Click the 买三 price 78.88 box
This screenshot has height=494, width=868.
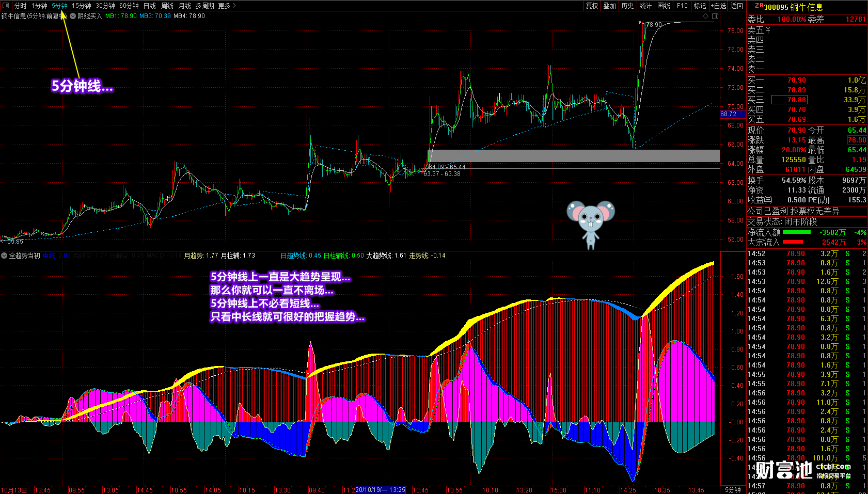point(789,100)
